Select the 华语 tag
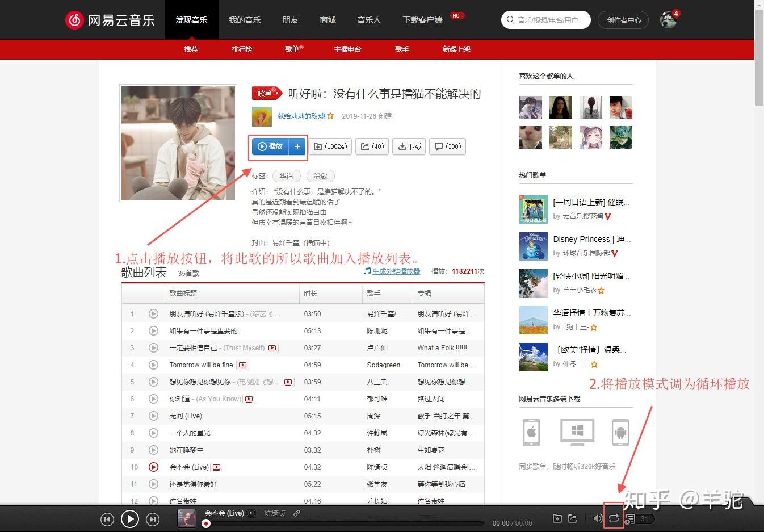The image size is (764, 532). [287, 176]
